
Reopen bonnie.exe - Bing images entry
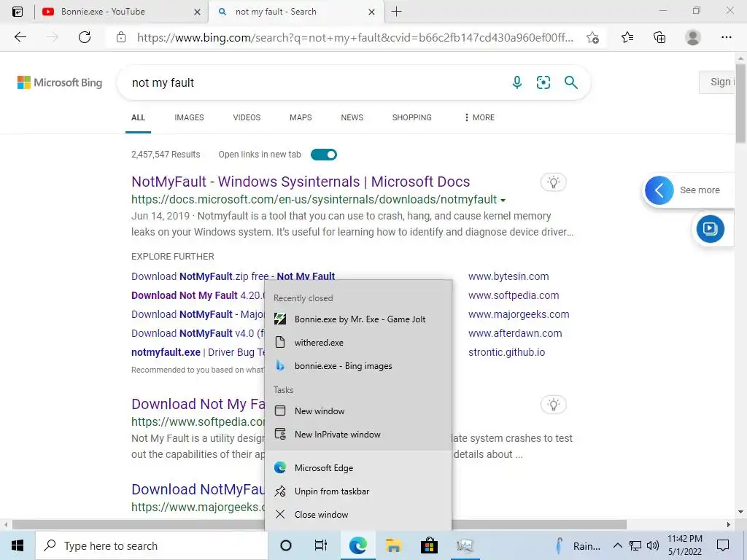[x=358, y=366]
